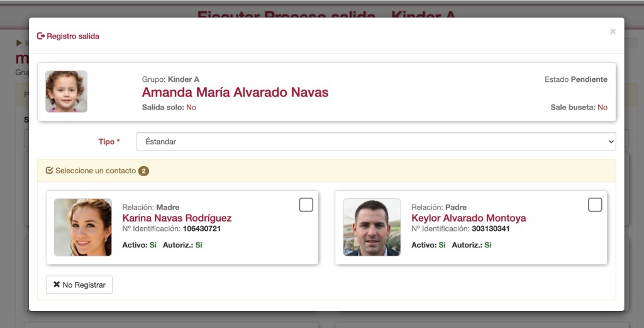
Task: Open the Tipo dropdown showing Éstandar
Action: click(x=375, y=142)
